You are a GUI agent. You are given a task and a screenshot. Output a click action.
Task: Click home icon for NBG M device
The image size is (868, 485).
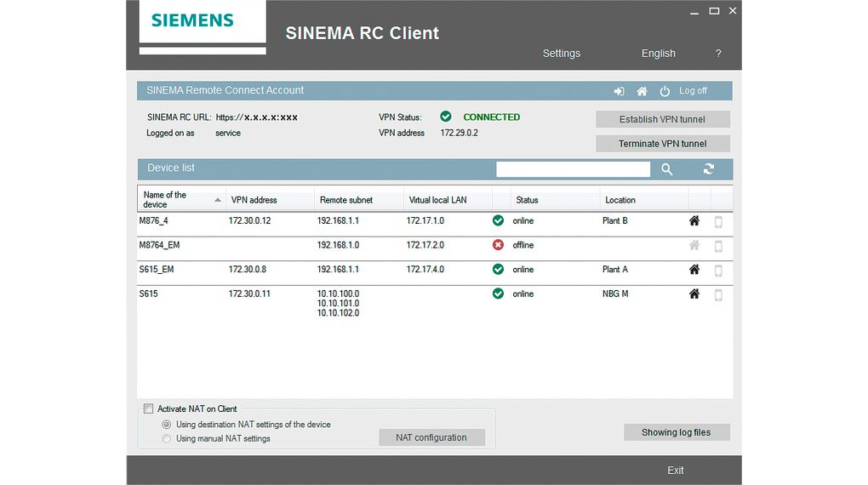click(694, 294)
